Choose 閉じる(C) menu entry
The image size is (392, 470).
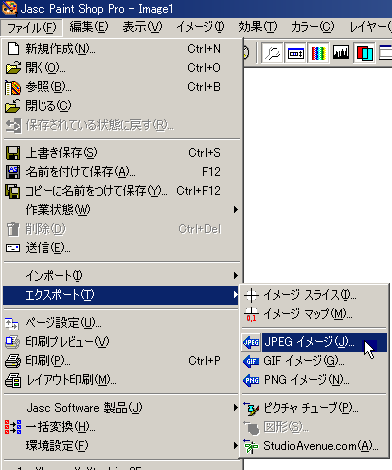(122, 106)
